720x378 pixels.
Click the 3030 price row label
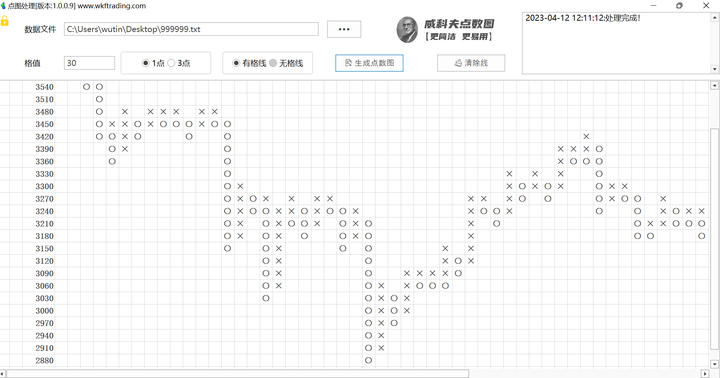point(45,298)
